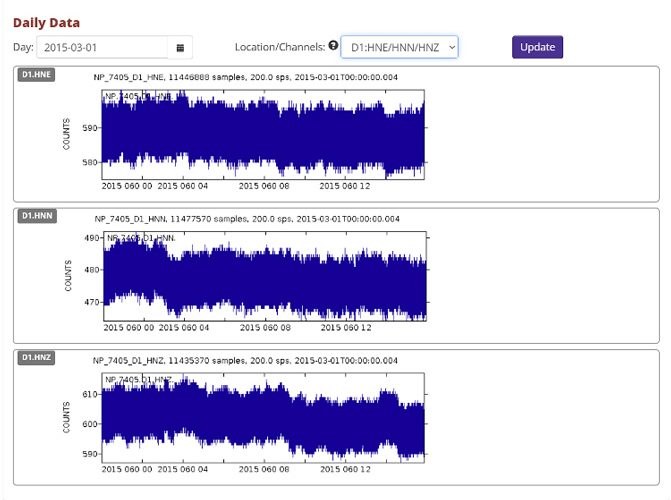Click the NP_7405_D1_HNZ samples title text

tap(245, 360)
